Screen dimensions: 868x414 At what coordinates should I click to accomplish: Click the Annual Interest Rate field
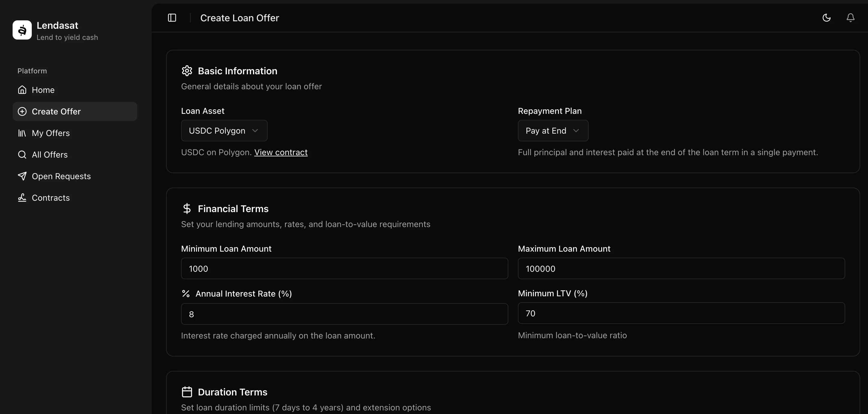(344, 314)
